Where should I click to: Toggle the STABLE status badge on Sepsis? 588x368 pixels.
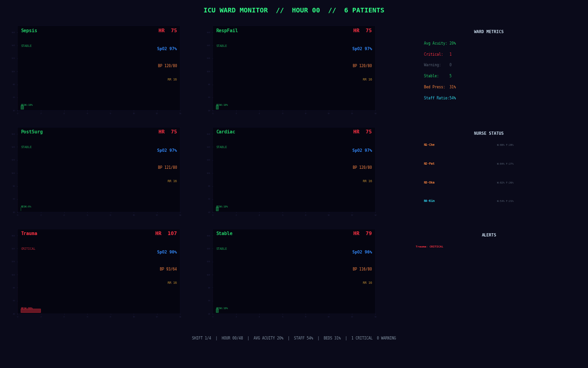click(26, 46)
